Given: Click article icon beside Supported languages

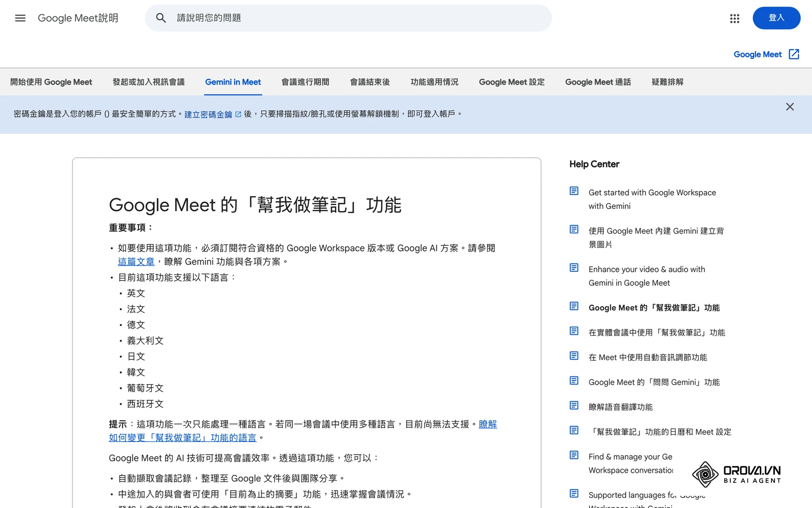Looking at the screenshot, I should (574, 493).
